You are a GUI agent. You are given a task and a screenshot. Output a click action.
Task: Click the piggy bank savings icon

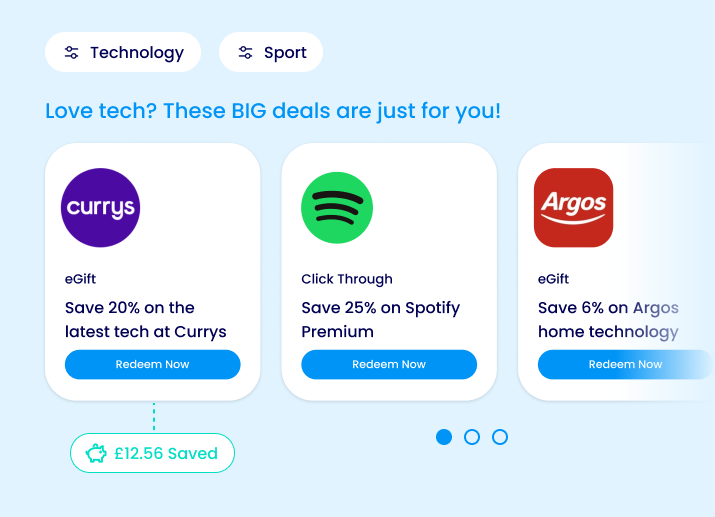pyautogui.click(x=96, y=454)
